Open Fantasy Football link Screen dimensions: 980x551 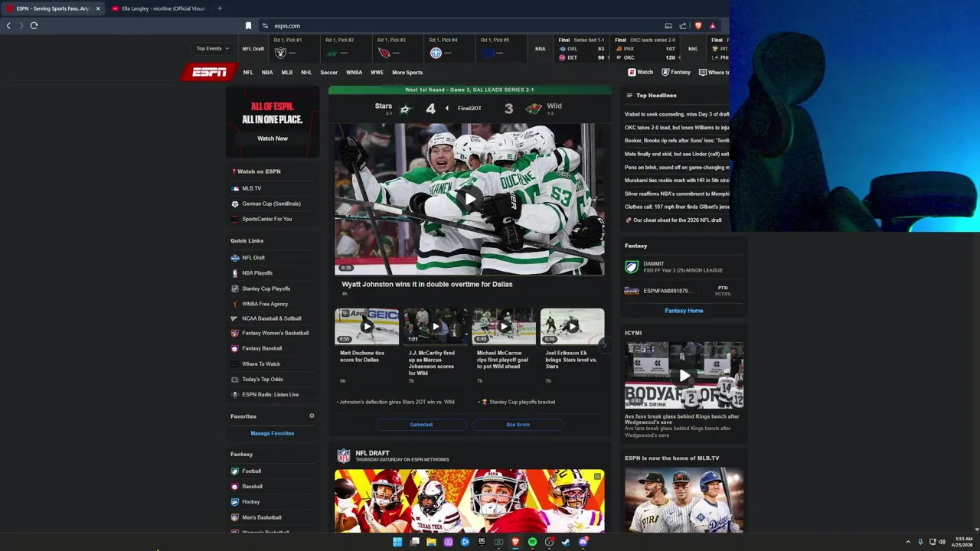point(251,471)
